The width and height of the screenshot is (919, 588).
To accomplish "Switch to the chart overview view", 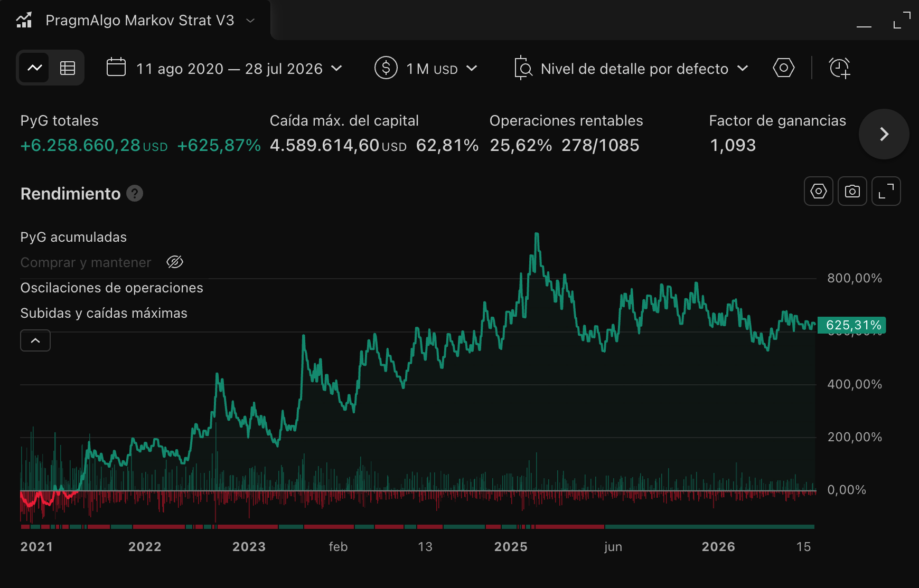I will pos(35,68).
